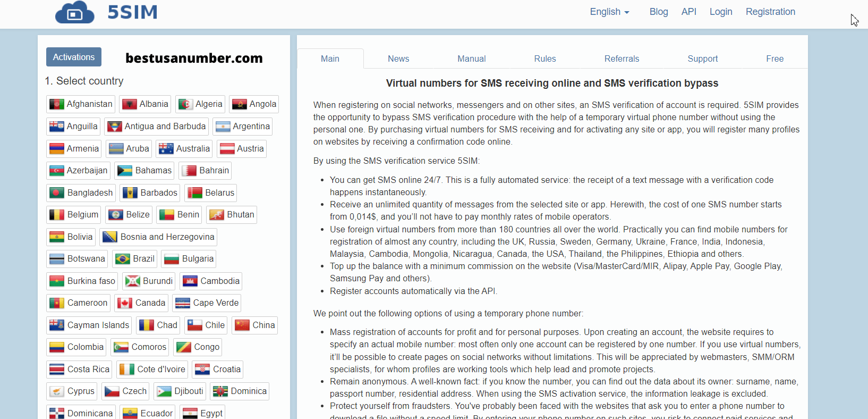The height and width of the screenshot is (419, 868).
Task: Select the Argentina flag icon
Action: click(x=223, y=127)
